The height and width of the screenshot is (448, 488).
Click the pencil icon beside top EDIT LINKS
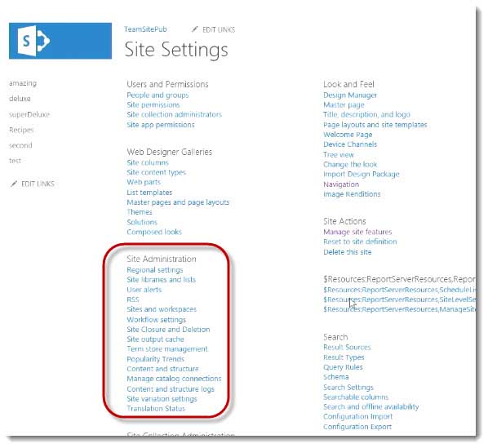tap(195, 29)
